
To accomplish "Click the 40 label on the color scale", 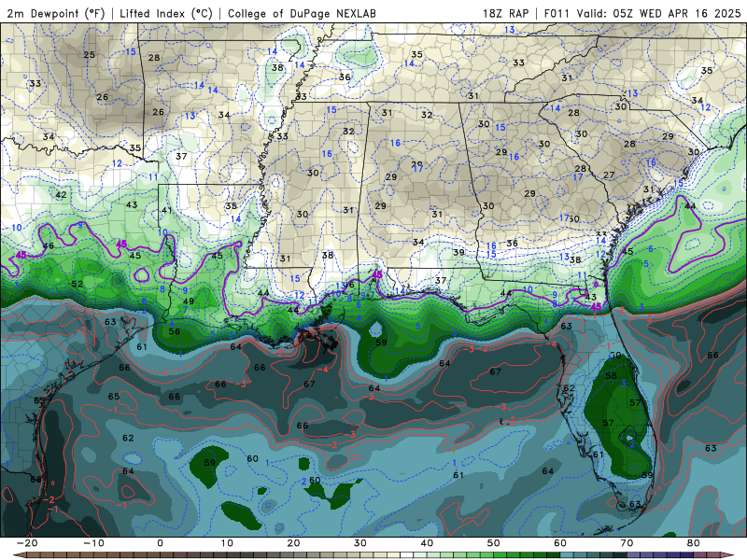I will (x=427, y=543).
